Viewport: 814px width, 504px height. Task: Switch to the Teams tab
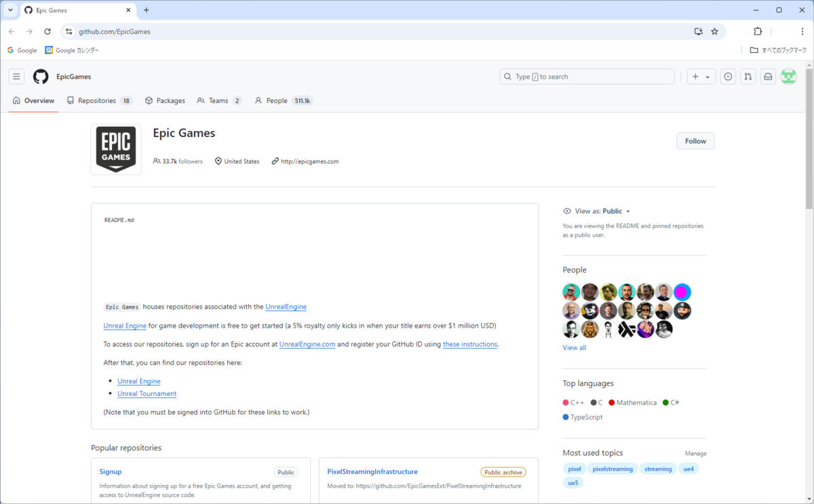[x=219, y=100]
